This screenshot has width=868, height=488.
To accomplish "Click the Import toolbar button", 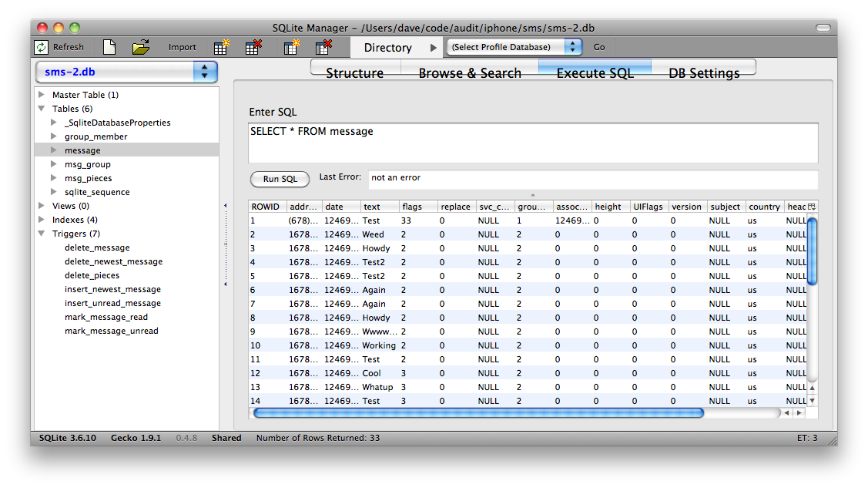I will click(182, 47).
